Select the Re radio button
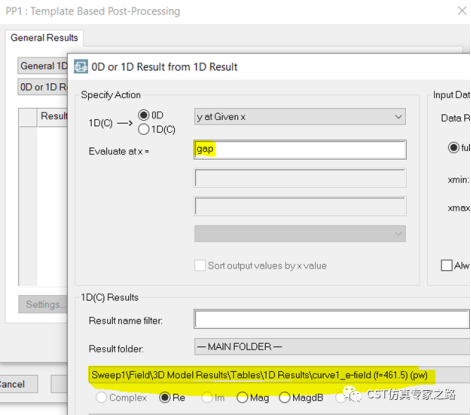This screenshot has width=471, height=415. (x=165, y=397)
